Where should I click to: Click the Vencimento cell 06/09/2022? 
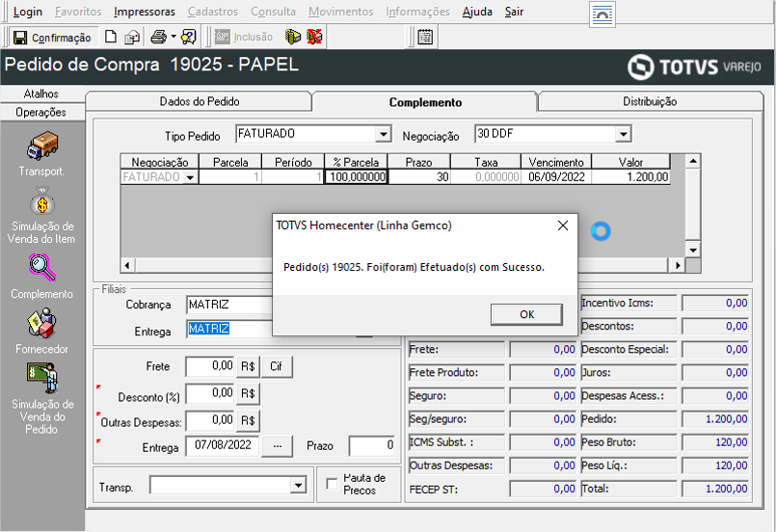[556, 177]
